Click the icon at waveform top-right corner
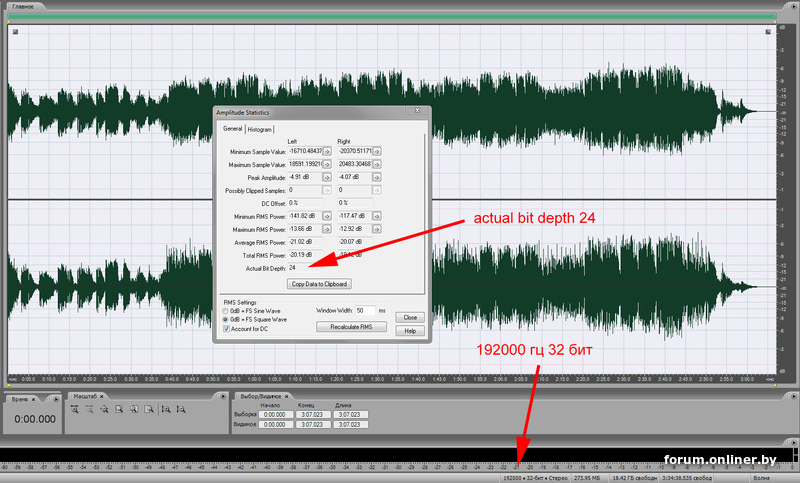800x483 pixels. pyautogui.click(x=768, y=32)
